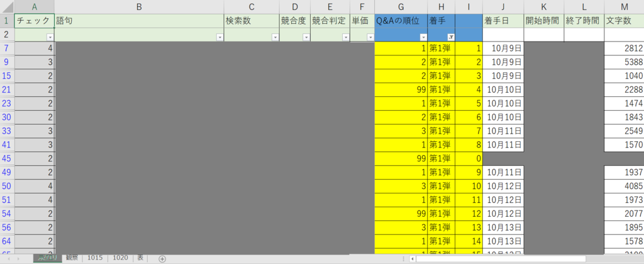Click the 検索数 header cell
The width and height of the screenshot is (644, 264).
pos(252,21)
